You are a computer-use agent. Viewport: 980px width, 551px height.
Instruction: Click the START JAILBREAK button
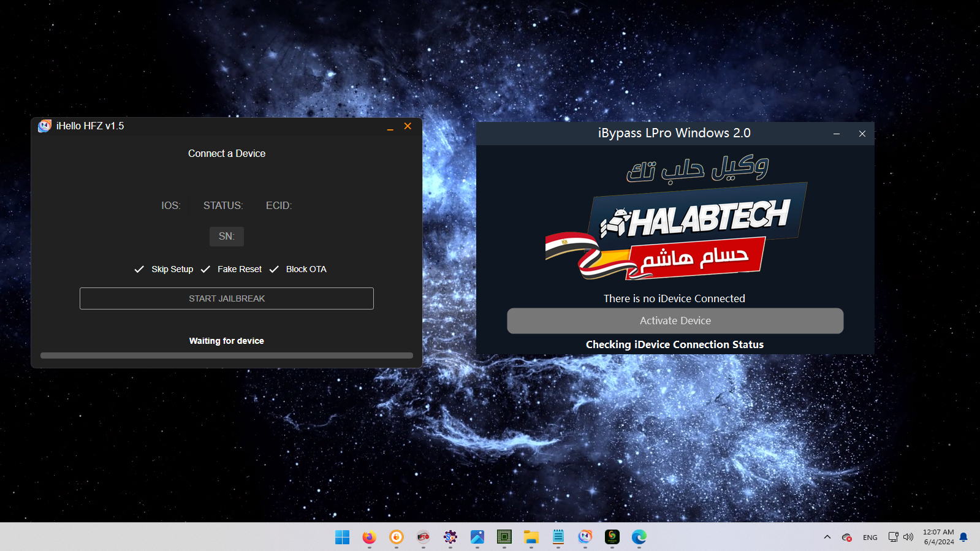(227, 298)
